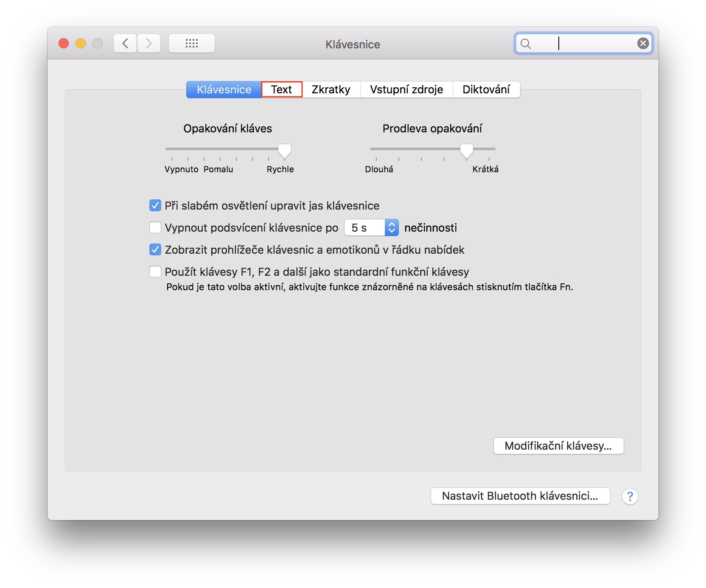The width and height of the screenshot is (706, 588).
Task: Show all preferences with the grid button
Action: coord(192,43)
